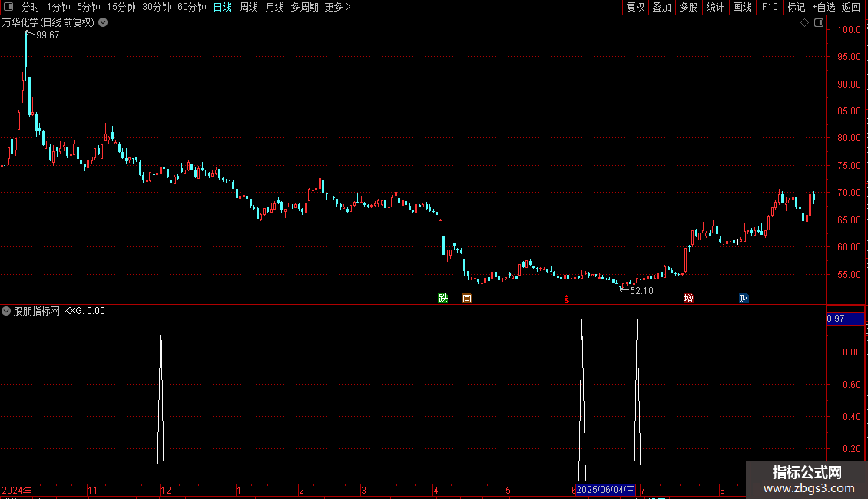
Task: Open 多周期 multi-period view
Action: pos(304,7)
